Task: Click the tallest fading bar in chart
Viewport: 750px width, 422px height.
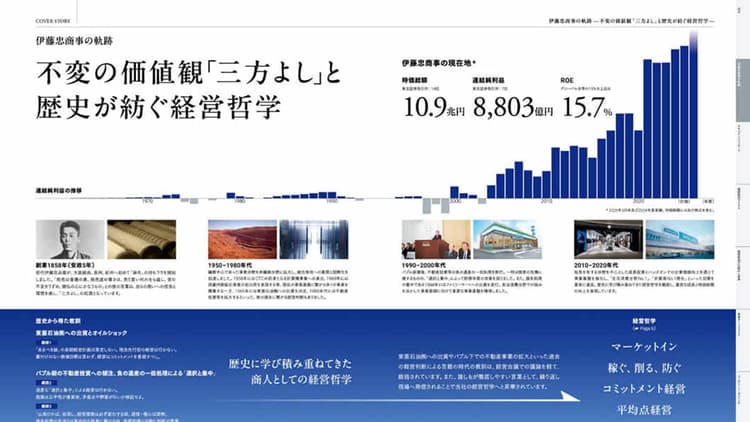Action: [x=693, y=114]
